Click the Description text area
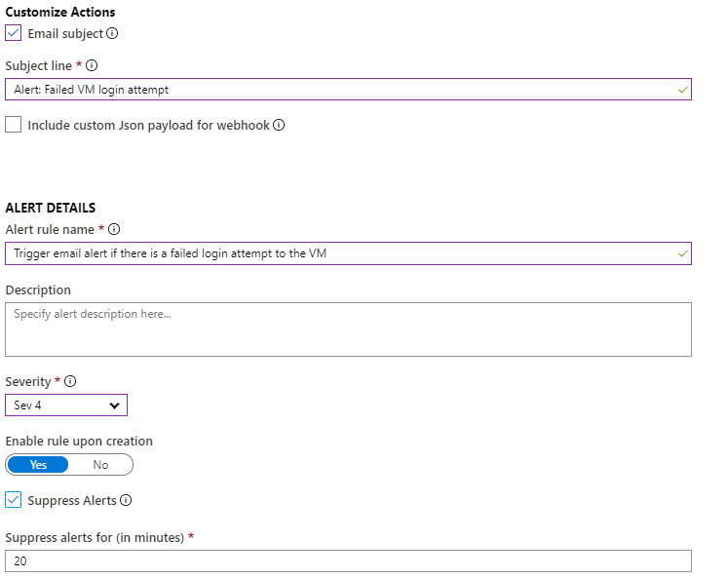 click(348, 328)
